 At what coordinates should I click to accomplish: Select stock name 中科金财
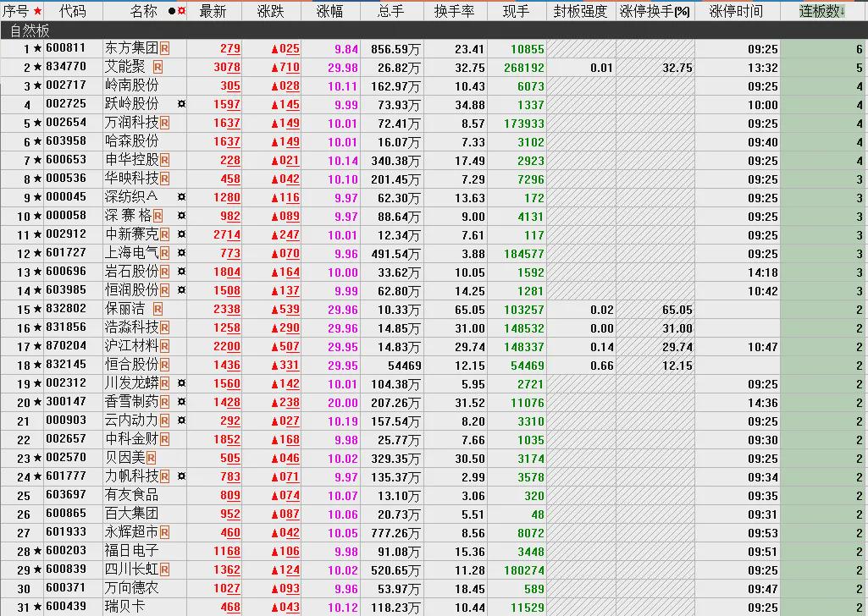132,440
